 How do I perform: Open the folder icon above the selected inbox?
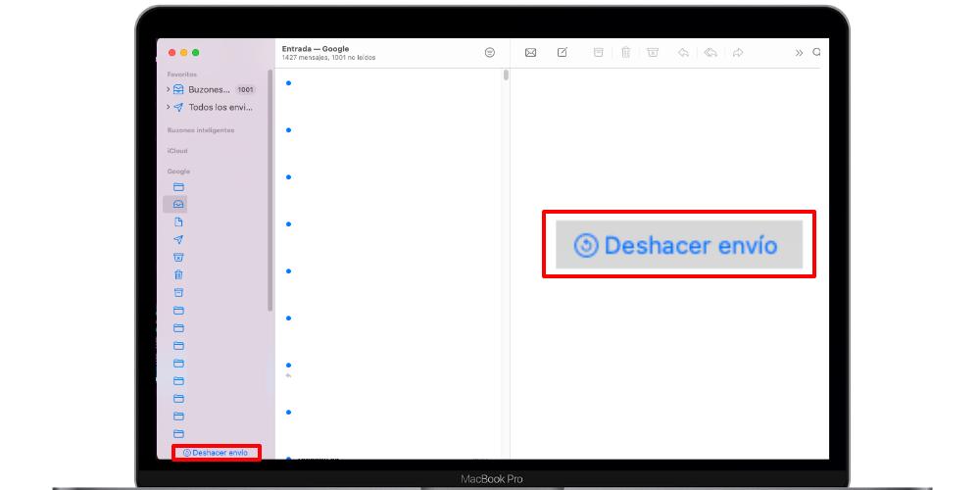(x=178, y=187)
